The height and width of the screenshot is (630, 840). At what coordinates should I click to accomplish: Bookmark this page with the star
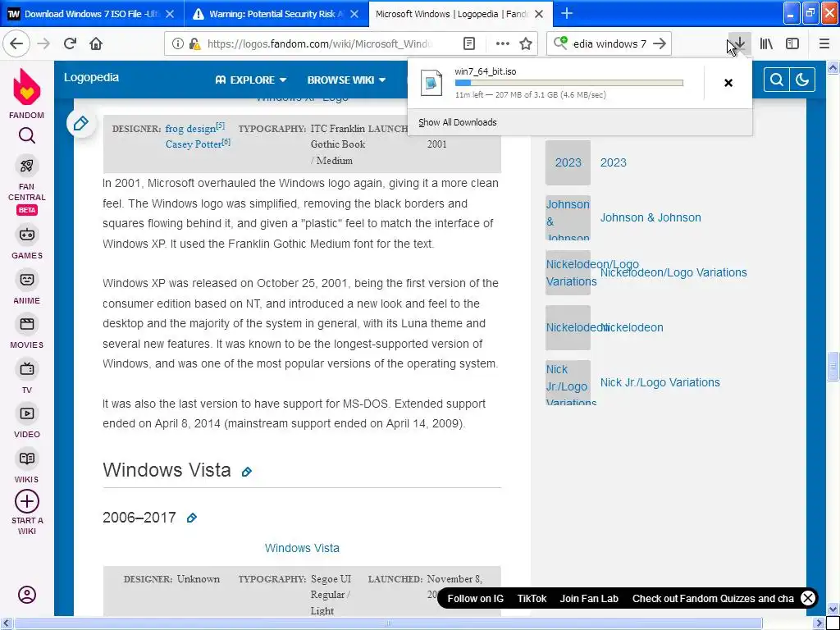click(x=526, y=43)
